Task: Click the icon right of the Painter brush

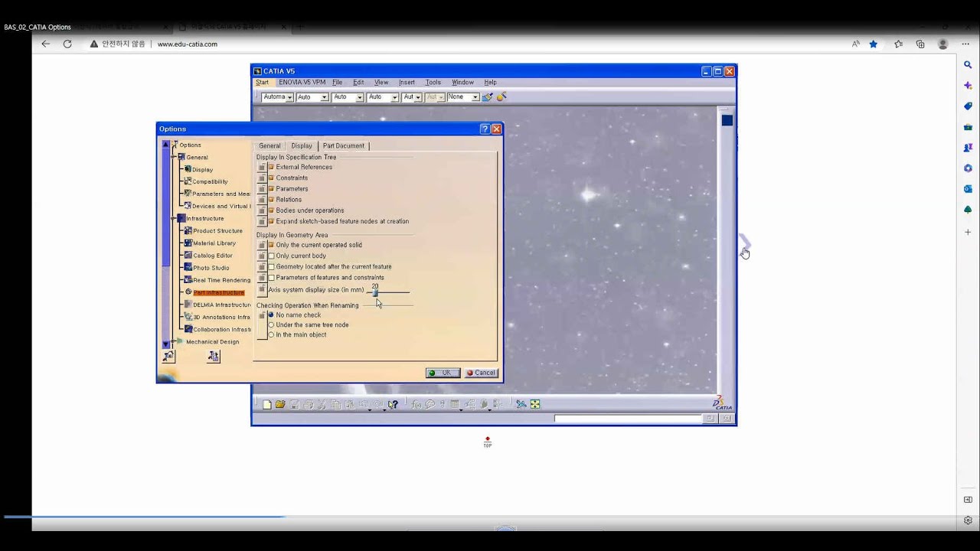Action: (501, 97)
